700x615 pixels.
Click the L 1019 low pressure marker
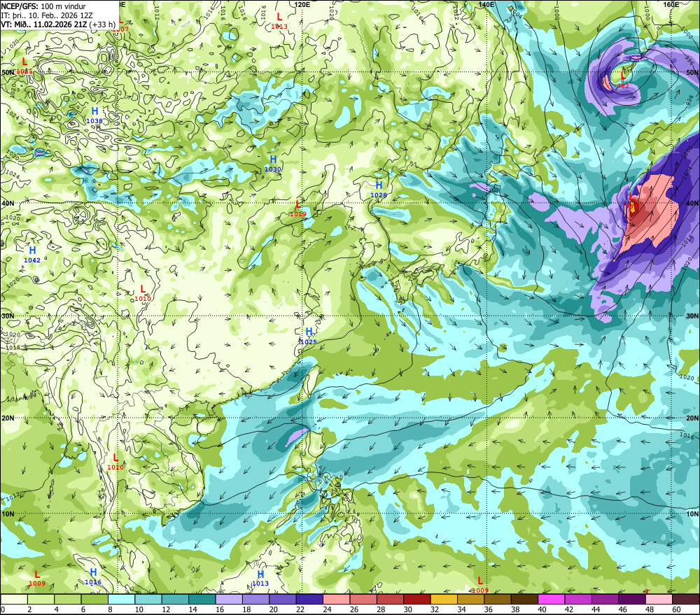298,208
